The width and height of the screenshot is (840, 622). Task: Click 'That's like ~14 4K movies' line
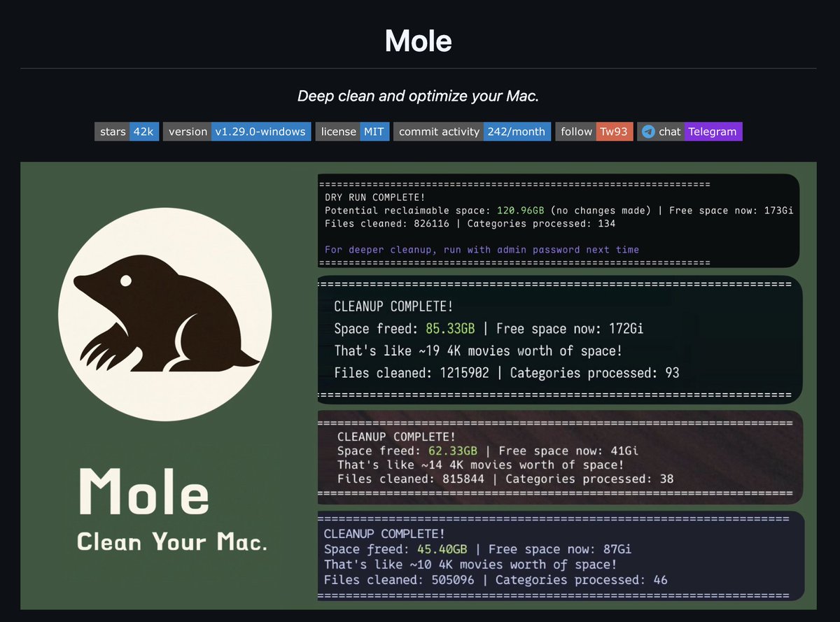[480, 465]
